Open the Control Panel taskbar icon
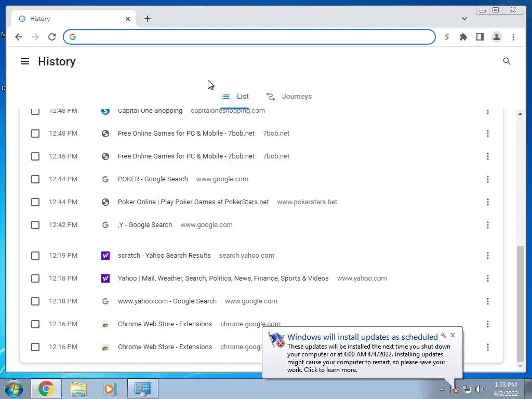Viewport: 532px width, 399px height. [142, 389]
